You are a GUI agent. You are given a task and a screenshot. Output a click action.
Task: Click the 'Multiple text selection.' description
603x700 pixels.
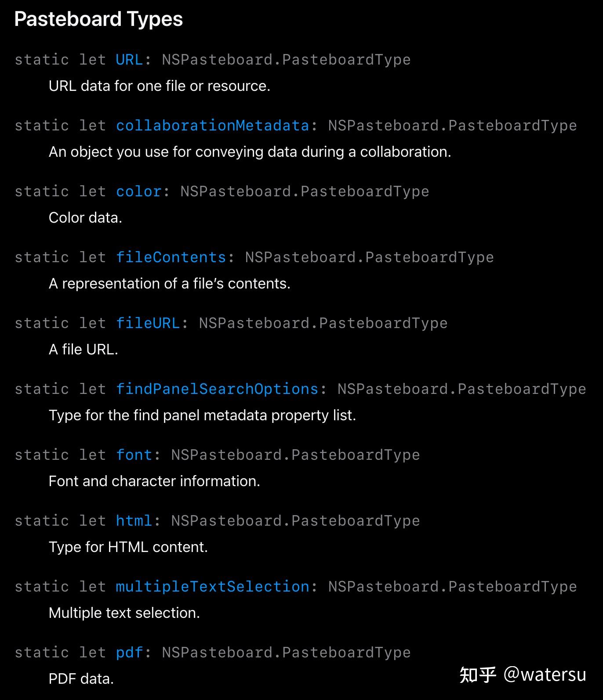pyautogui.click(x=124, y=613)
